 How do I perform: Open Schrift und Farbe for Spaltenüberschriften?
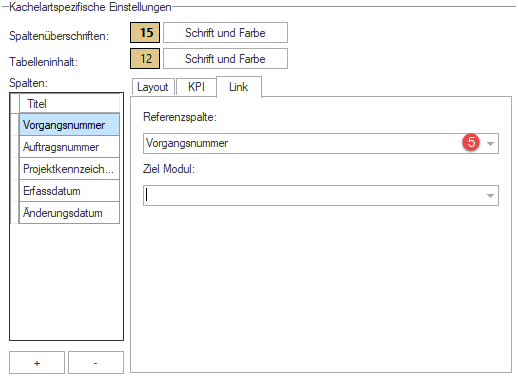[x=225, y=33]
